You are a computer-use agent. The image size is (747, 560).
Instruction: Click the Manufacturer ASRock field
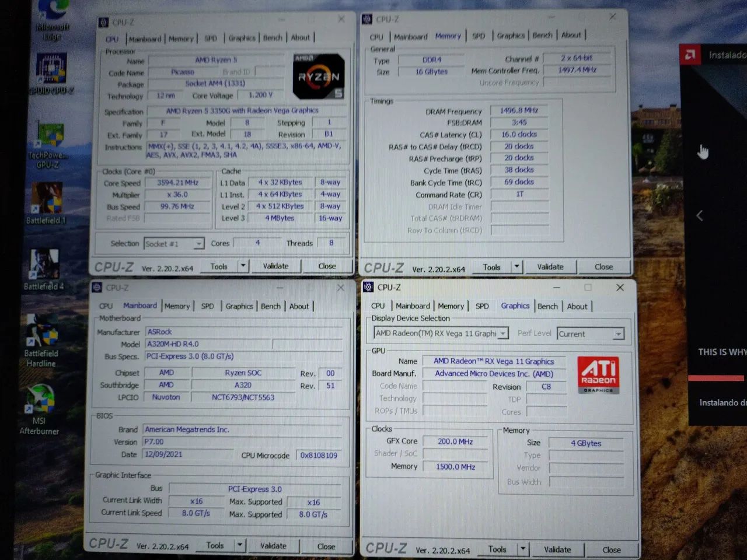coord(243,332)
